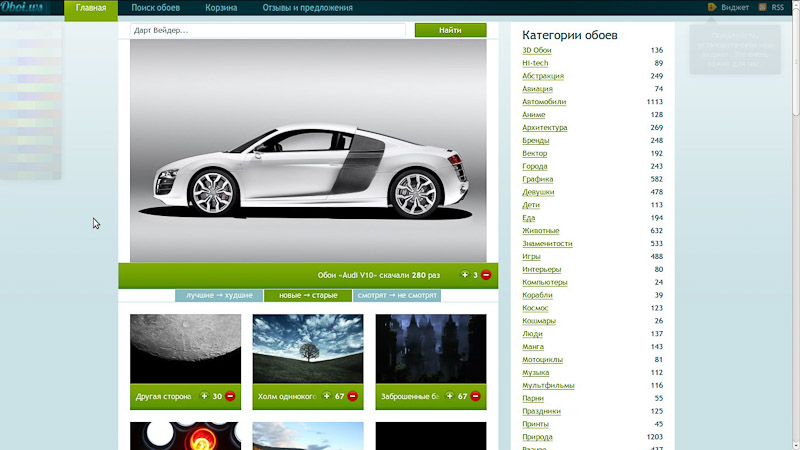Open the Корзина menu item

[x=221, y=8]
